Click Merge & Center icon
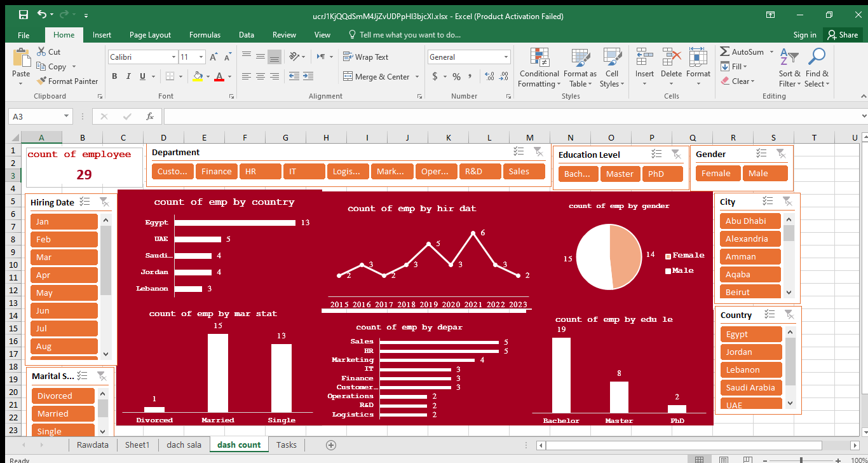 (348, 76)
